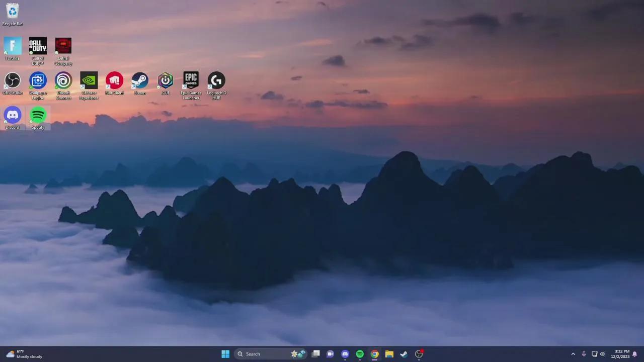Open the weather widget showing Mostly cloudy
644x362 pixels.
pyautogui.click(x=24, y=354)
